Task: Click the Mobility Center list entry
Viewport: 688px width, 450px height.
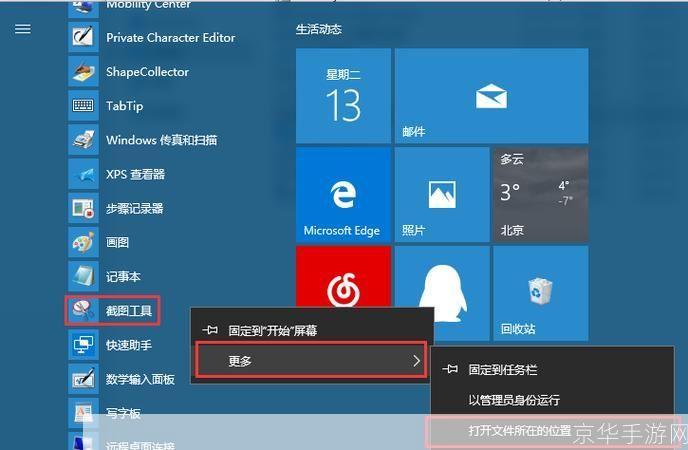Action: coord(148,5)
